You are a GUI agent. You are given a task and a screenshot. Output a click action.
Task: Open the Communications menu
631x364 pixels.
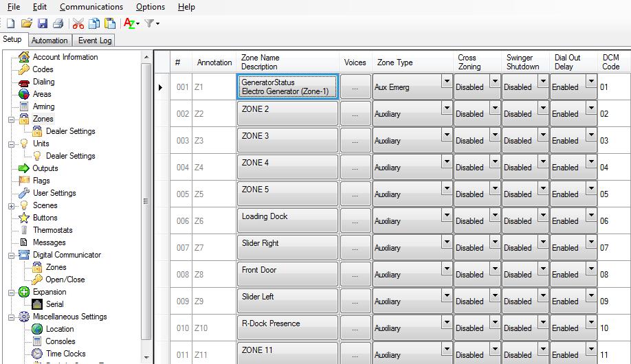(x=91, y=7)
